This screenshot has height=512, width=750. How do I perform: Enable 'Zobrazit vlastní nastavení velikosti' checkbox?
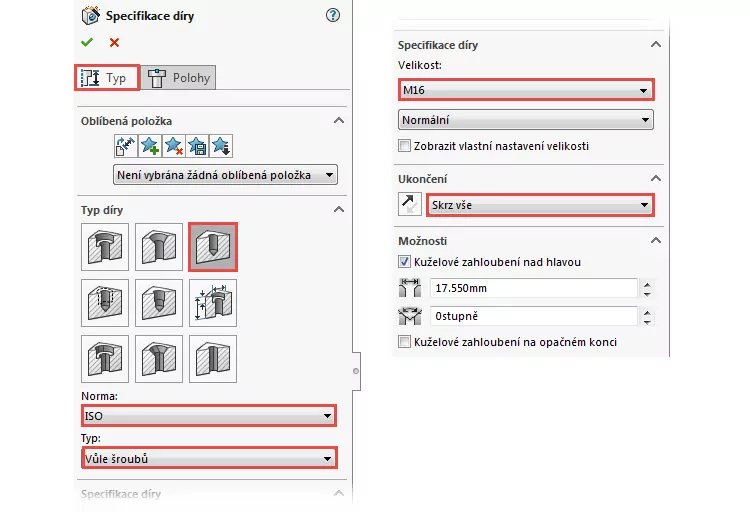(404, 145)
